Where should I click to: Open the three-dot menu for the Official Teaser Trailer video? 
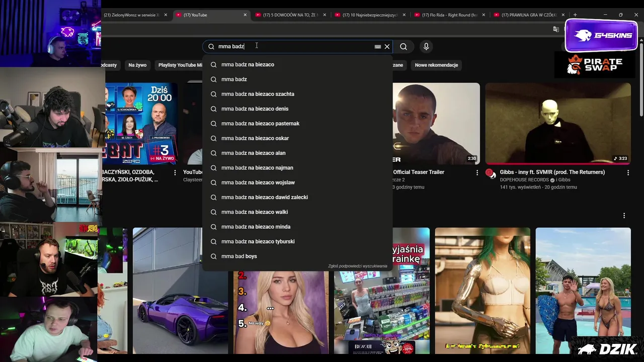(477, 172)
